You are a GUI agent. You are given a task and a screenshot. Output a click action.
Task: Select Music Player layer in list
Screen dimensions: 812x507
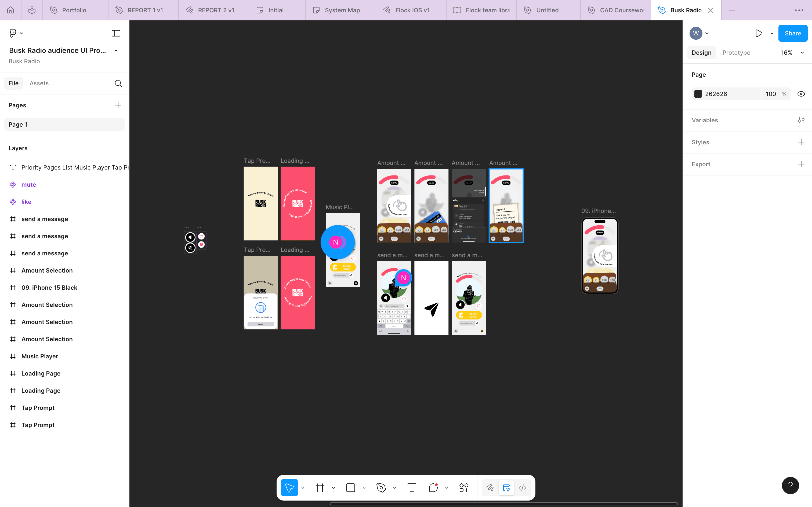[x=39, y=356]
